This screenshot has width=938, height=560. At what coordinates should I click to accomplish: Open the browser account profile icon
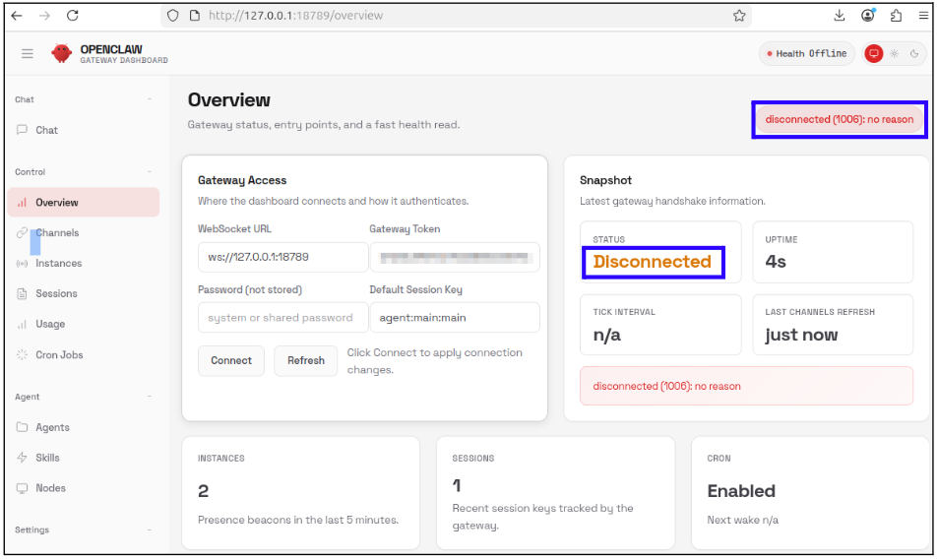(868, 16)
